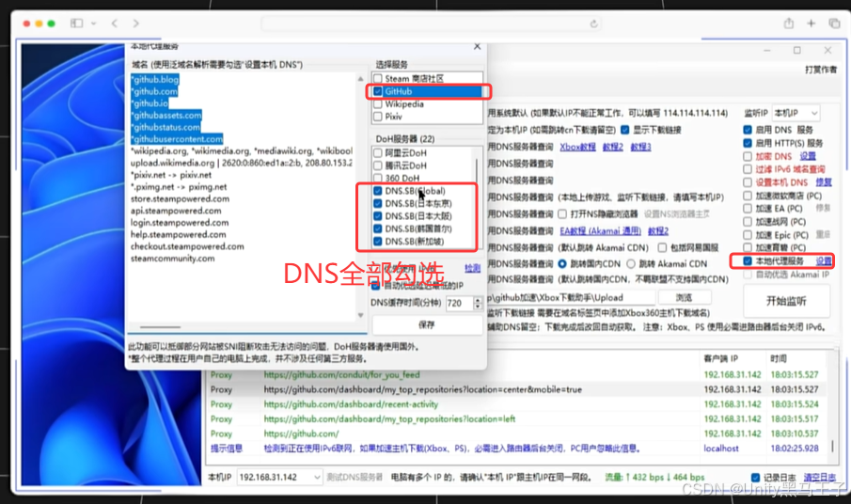
Task: Select the store.steampowered.com line
Action: (x=180, y=198)
